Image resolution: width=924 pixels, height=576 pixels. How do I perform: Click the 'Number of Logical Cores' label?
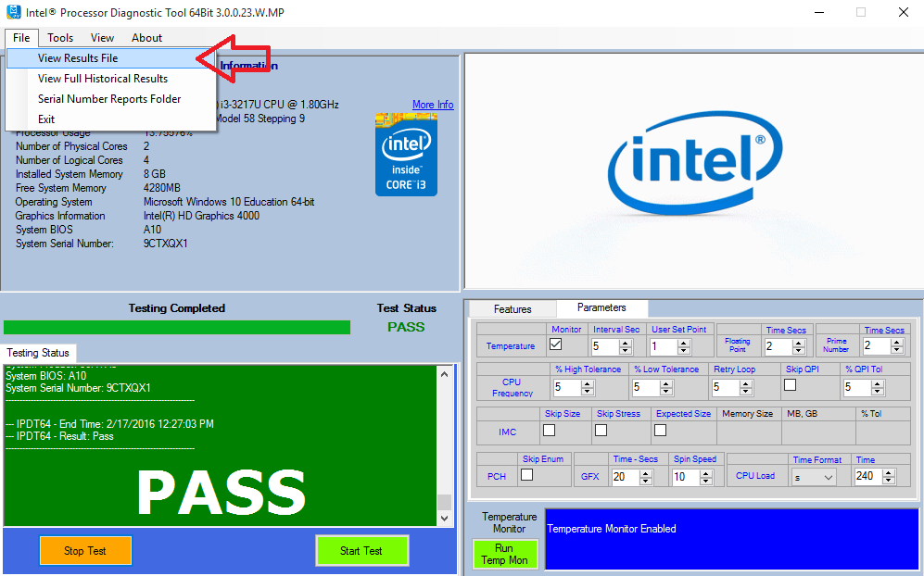pyautogui.click(x=70, y=160)
